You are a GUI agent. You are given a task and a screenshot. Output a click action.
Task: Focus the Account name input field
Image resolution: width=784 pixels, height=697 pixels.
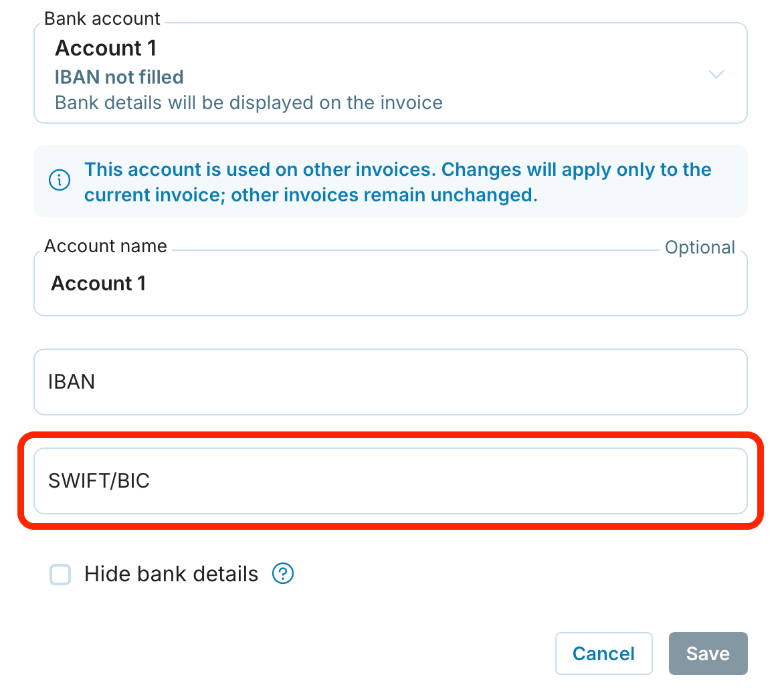(x=391, y=284)
